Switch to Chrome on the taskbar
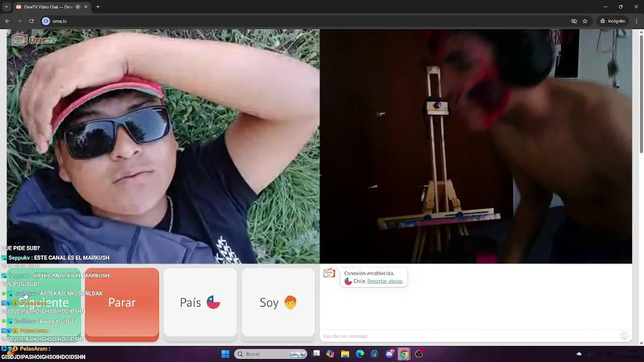This screenshot has width=644, height=362. tap(404, 354)
